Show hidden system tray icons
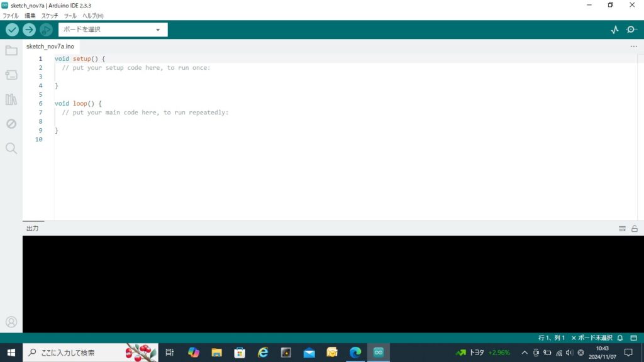Viewport: 644px width, 362px height. click(525, 353)
